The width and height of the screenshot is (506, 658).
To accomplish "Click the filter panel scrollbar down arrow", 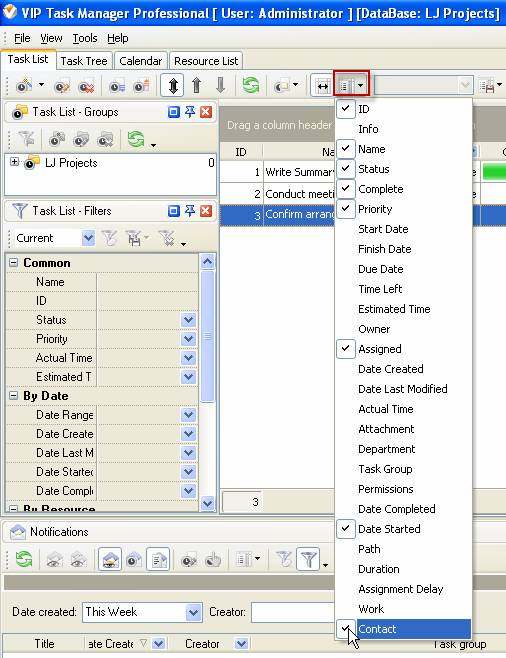I will (208, 503).
